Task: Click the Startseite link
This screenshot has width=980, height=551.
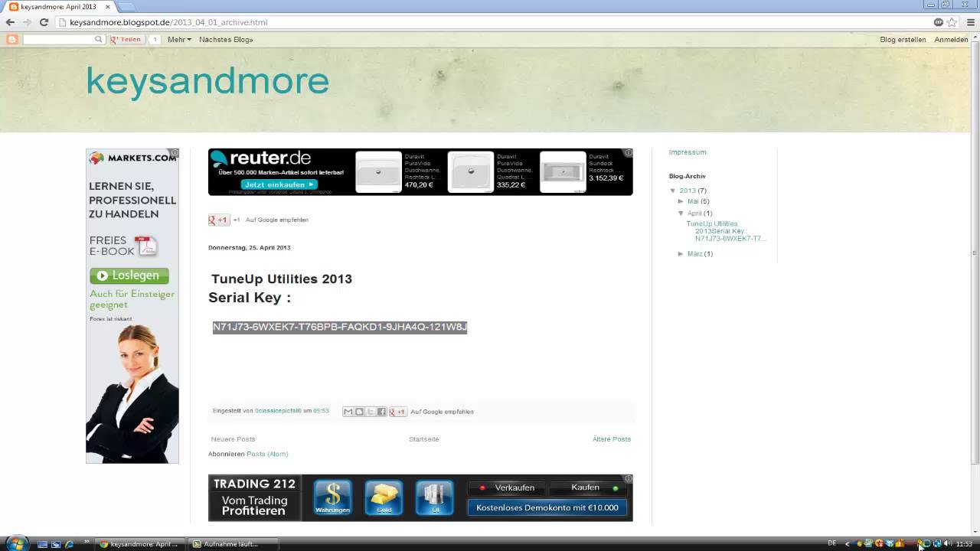Action: (x=424, y=439)
